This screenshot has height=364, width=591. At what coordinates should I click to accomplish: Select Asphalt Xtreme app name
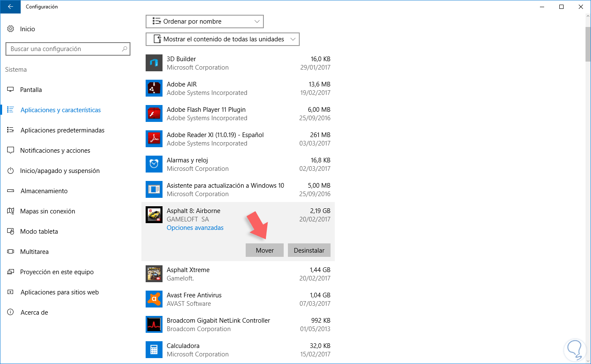tap(188, 270)
